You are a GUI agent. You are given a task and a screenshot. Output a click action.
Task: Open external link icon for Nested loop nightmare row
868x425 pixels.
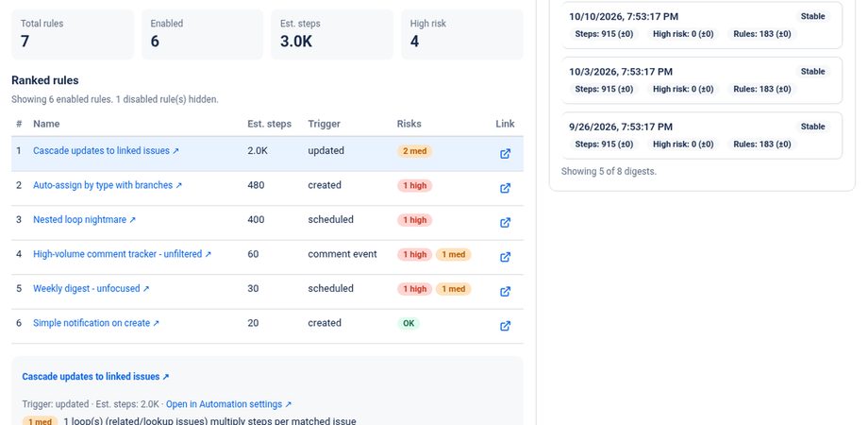[505, 222]
